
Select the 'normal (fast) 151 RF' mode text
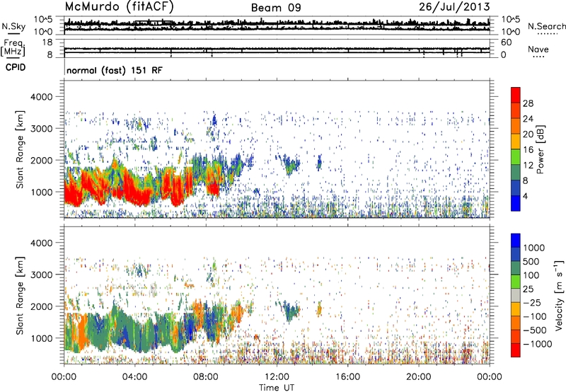point(115,70)
